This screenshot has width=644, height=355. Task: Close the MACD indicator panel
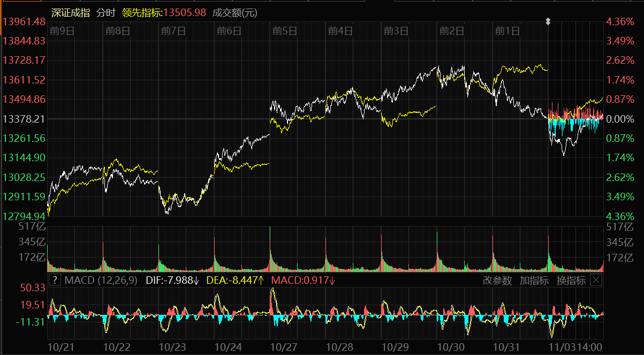596,280
